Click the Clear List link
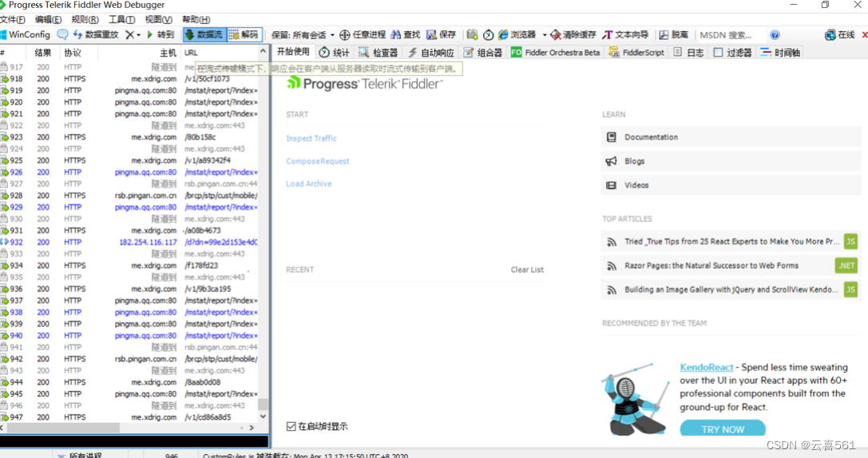868x458 pixels. (527, 270)
